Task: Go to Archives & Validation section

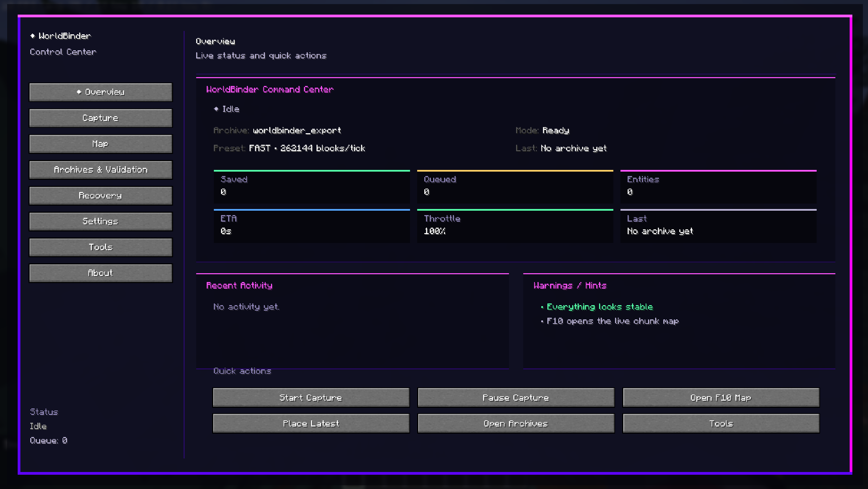Action: tap(101, 170)
